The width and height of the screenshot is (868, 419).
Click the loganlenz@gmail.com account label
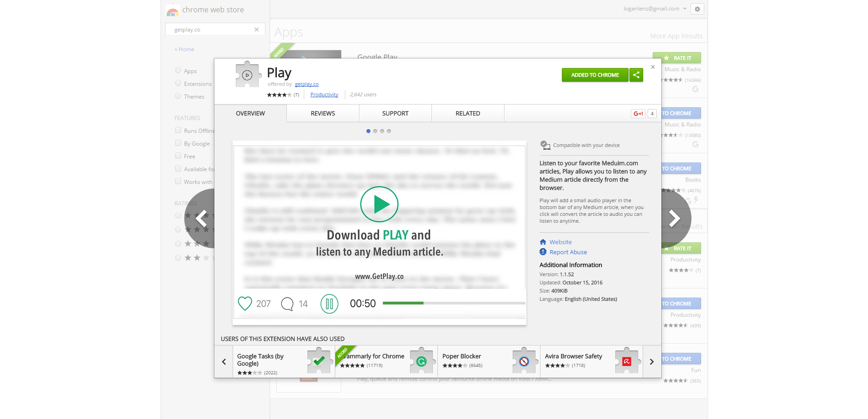pyautogui.click(x=651, y=9)
